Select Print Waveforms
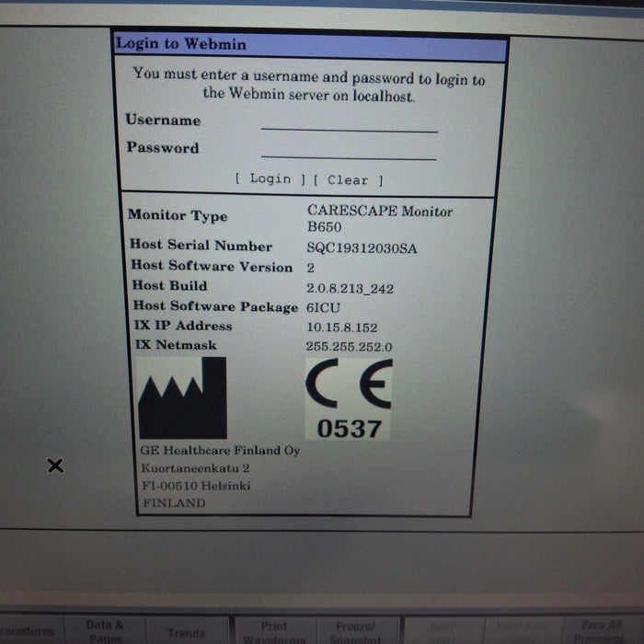Image resolution: width=644 pixels, height=644 pixels. tap(274, 632)
